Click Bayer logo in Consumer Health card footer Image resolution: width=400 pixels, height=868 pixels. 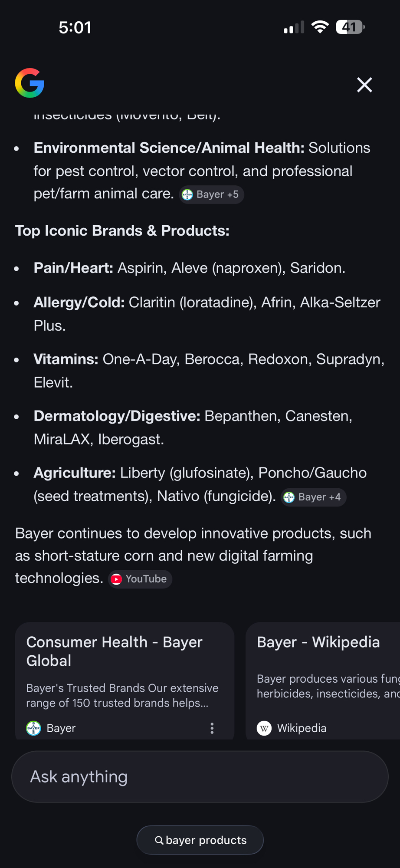point(34,728)
